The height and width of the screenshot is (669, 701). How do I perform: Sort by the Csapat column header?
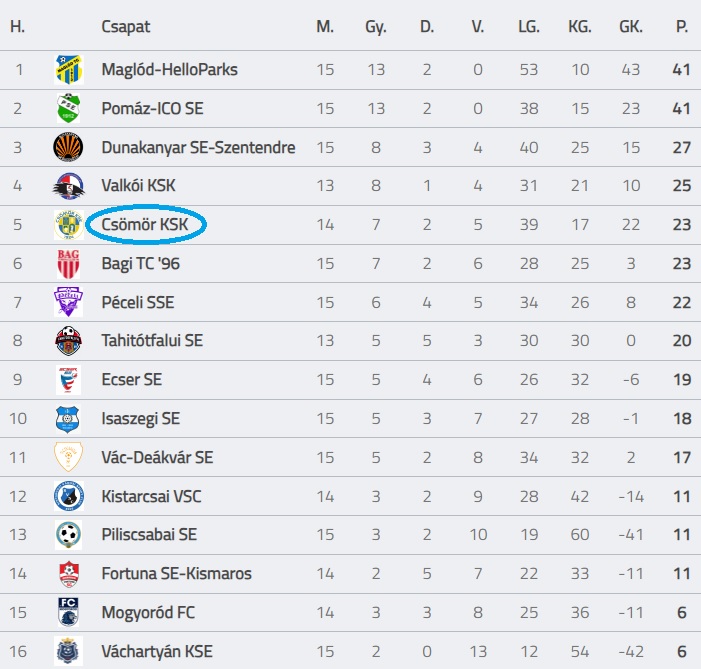click(x=126, y=27)
